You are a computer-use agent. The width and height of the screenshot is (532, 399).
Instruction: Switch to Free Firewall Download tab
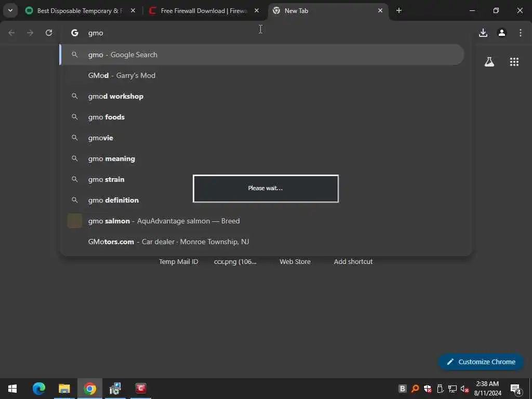pos(204,11)
